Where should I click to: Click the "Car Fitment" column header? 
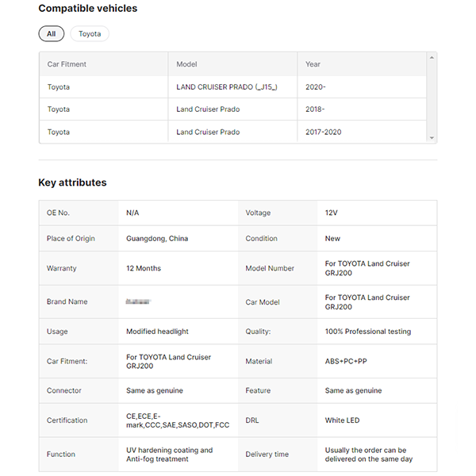coord(67,64)
